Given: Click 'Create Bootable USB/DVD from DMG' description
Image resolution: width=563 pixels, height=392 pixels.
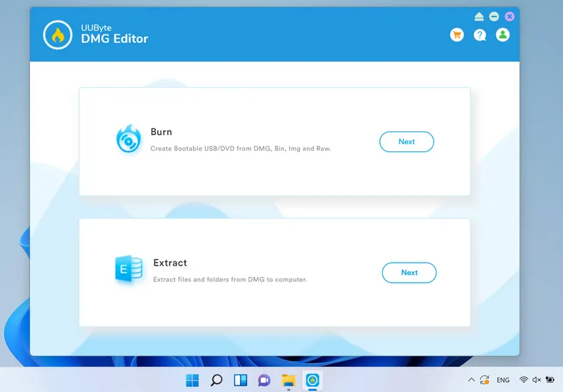Looking at the screenshot, I should click(x=241, y=149).
